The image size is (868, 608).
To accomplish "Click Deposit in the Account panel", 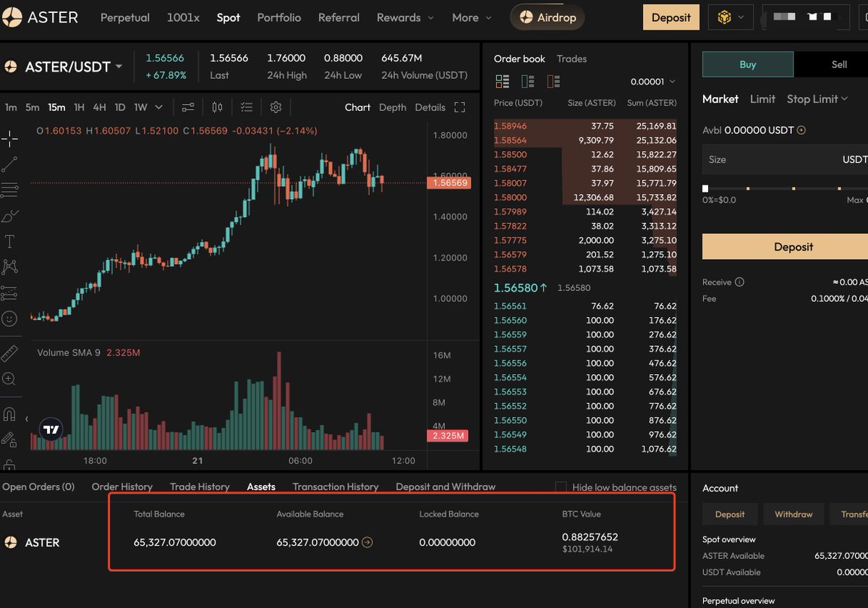I will pos(730,515).
